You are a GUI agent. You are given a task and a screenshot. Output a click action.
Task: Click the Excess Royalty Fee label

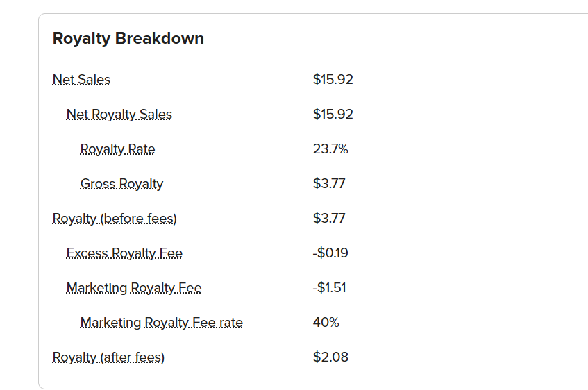coord(124,253)
